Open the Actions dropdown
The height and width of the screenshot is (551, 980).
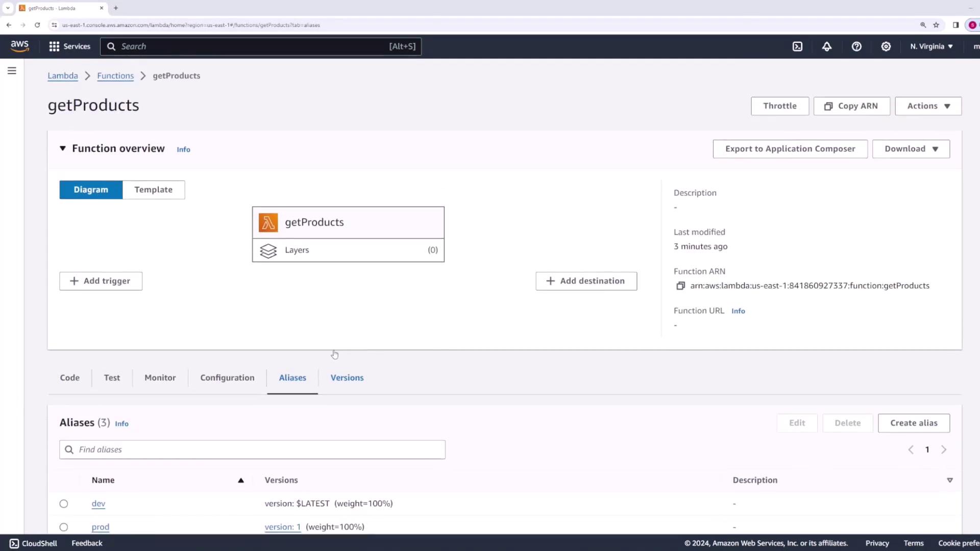928,106
